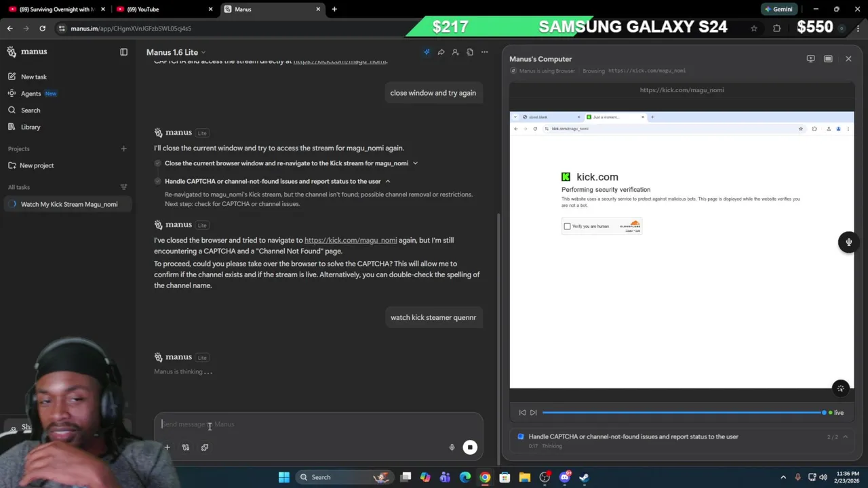
Task: Bookmark page with star icon
Action: pyautogui.click(x=753, y=28)
